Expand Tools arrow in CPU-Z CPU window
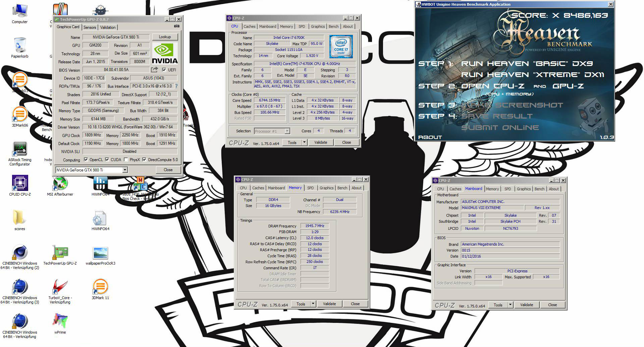Image resolution: width=644 pixels, height=347 pixels. point(304,142)
